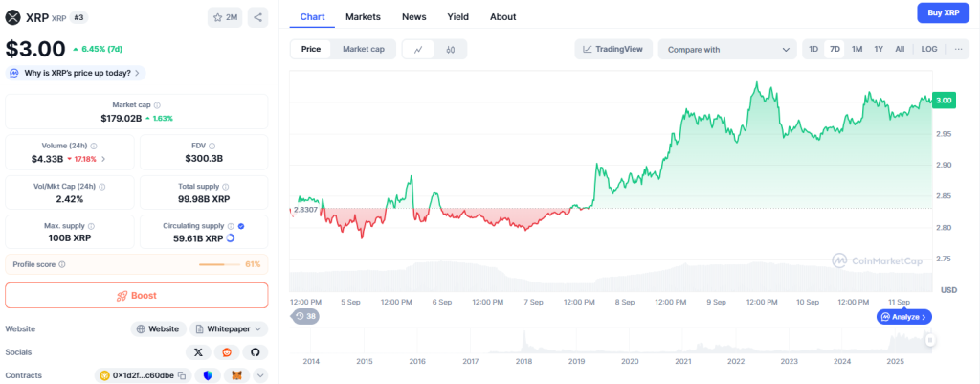The width and height of the screenshot is (980, 384).
Task: Open the Website link button
Action: [159, 329]
